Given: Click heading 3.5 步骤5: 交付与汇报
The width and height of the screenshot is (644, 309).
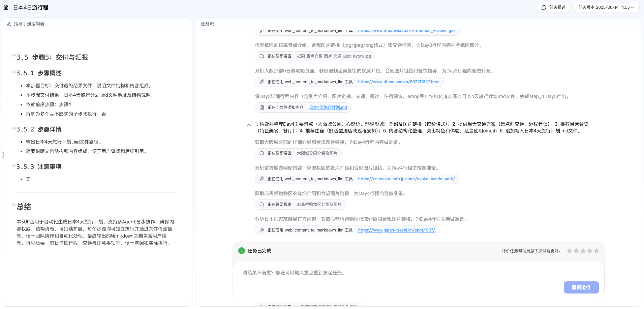Looking at the screenshot, I should [x=52, y=57].
